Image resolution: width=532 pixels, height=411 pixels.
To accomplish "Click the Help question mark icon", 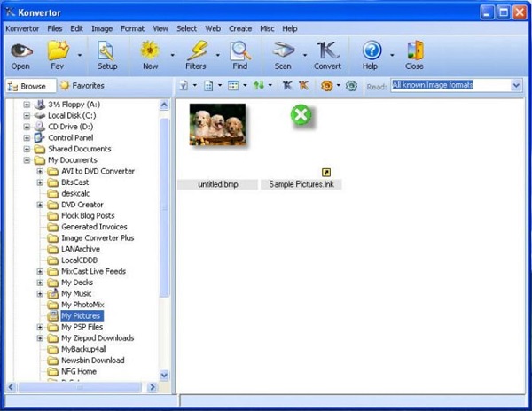I will coord(372,50).
